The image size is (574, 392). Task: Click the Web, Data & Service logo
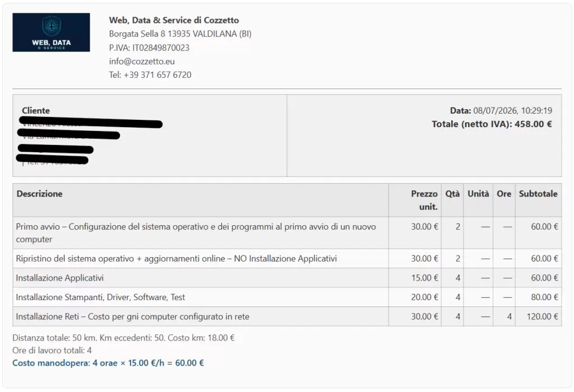pos(51,32)
